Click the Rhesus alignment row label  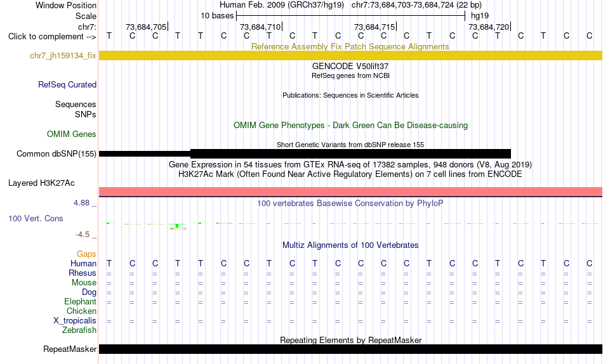coord(83,273)
